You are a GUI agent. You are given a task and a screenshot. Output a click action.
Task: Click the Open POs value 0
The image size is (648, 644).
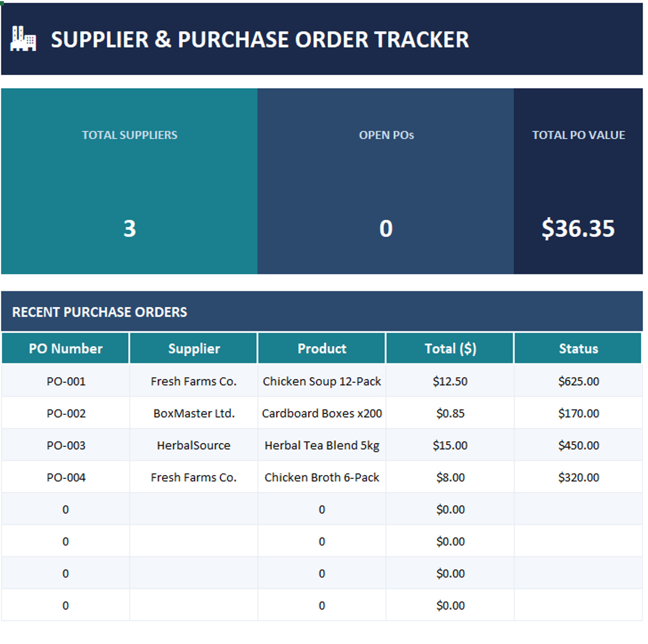[386, 229]
